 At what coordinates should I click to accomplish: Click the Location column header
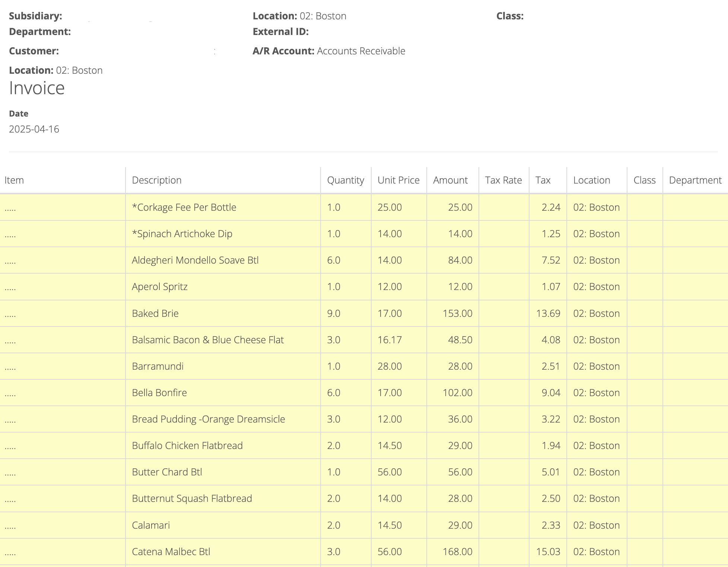click(x=592, y=180)
